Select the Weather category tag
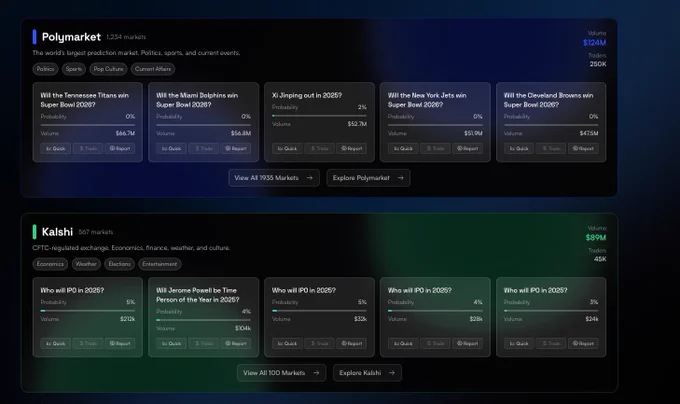680x404 pixels. [x=86, y=264]
